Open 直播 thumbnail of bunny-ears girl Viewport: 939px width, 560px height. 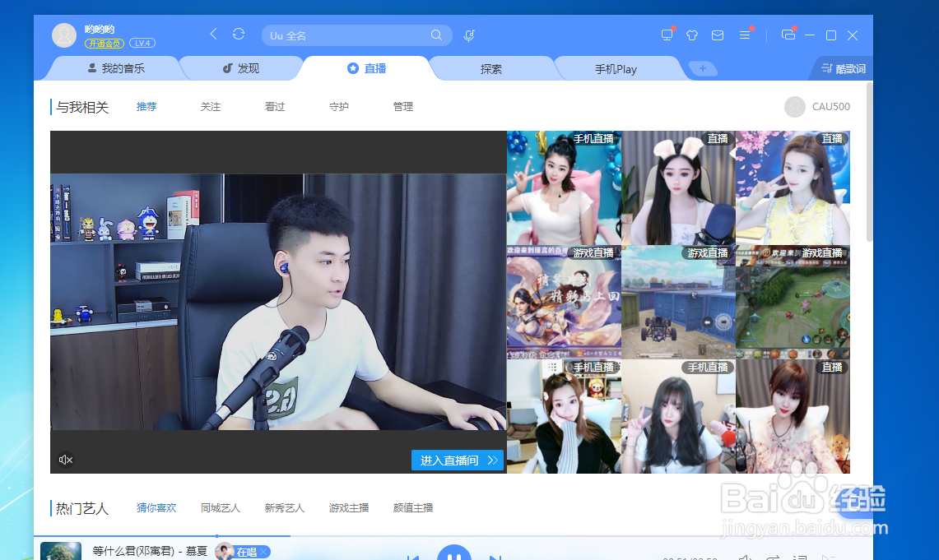[x=678, y=187]
